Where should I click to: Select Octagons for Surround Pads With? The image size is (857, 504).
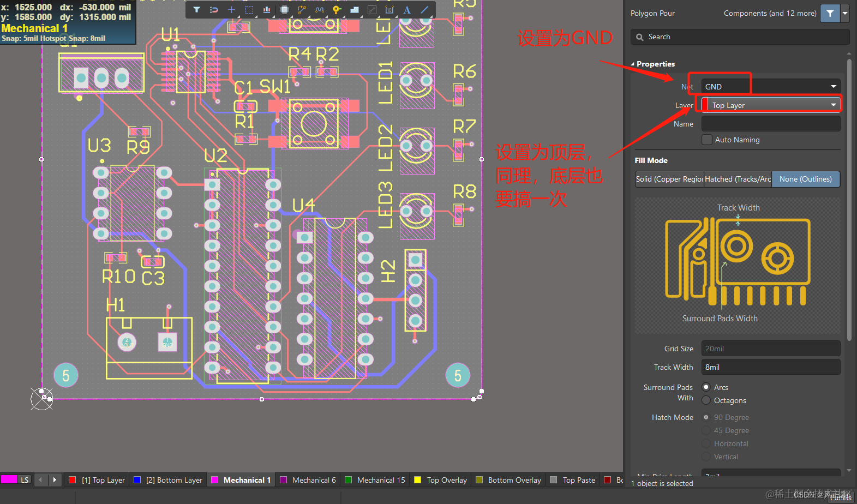[x=706, y=400]
